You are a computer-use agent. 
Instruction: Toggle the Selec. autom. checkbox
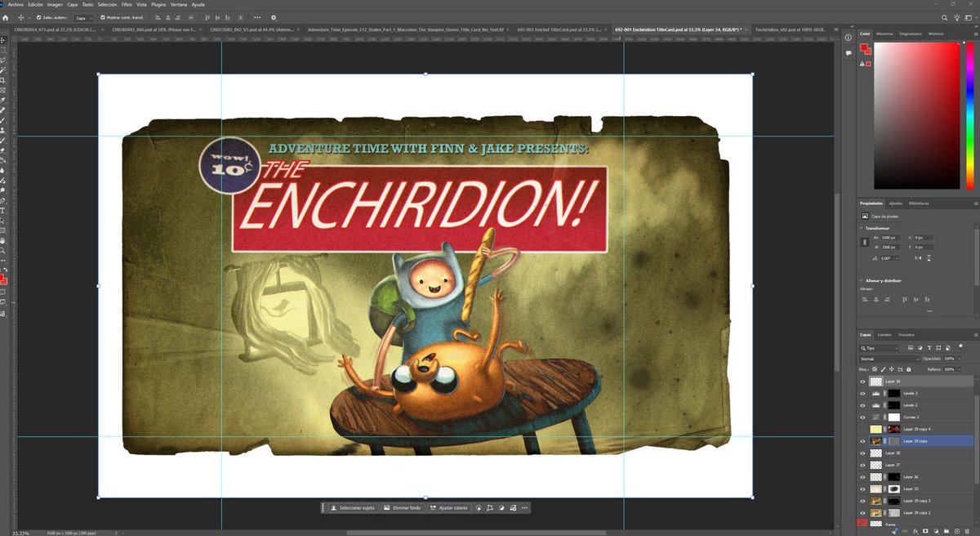(38, 17)
